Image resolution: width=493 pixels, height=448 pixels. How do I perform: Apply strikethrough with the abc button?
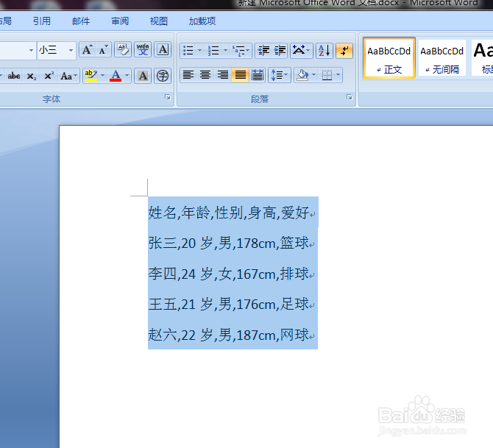coord(13,76)
